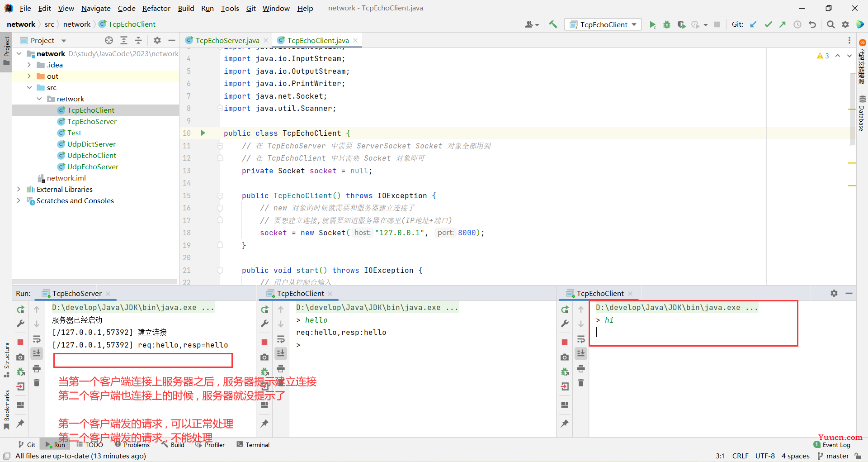Pin the TcpEchoServer run tab

(20, 424)
